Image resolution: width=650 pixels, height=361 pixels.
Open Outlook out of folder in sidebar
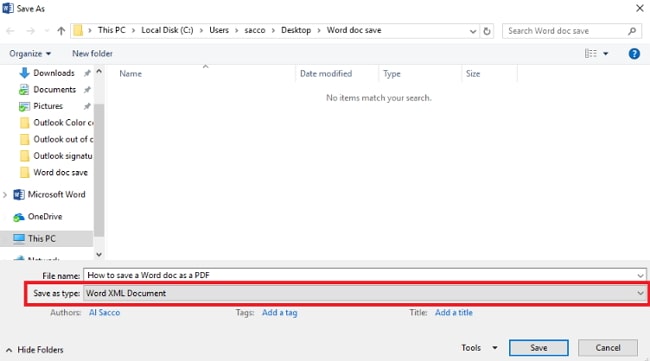click(56, 139)
